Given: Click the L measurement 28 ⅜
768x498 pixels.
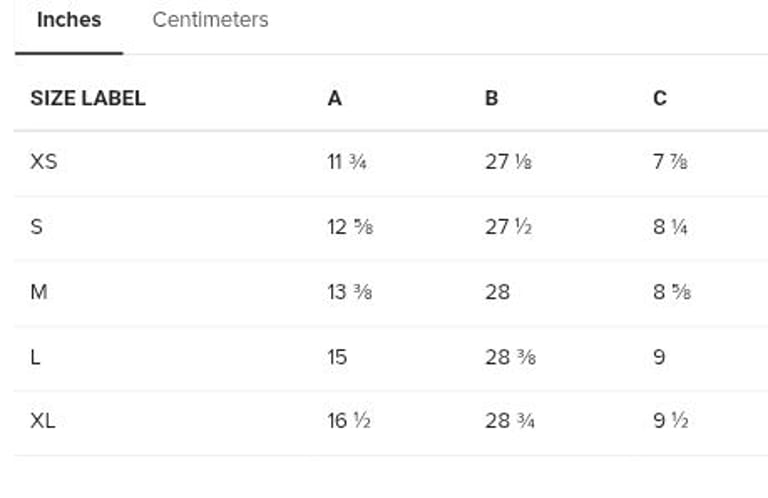Looking at the screenshot, I should 510,357.
